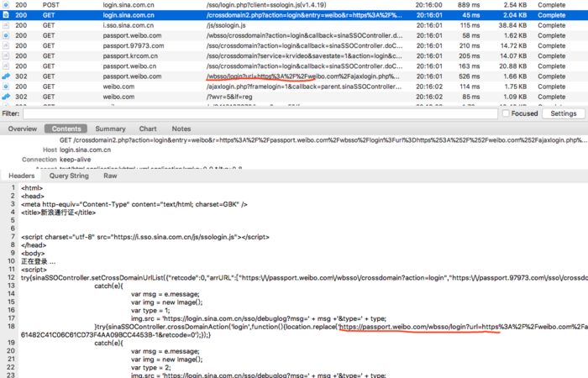Click the document icon of the crossdomain2.php row
Image resolution: width=588 pixels, height=378 pixels.
tap(6, 15)
